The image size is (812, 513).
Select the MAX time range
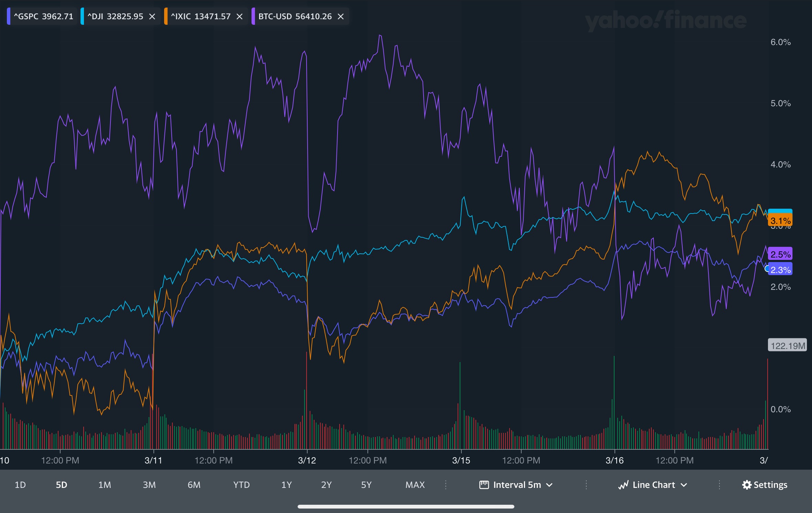tap(415, 485)
